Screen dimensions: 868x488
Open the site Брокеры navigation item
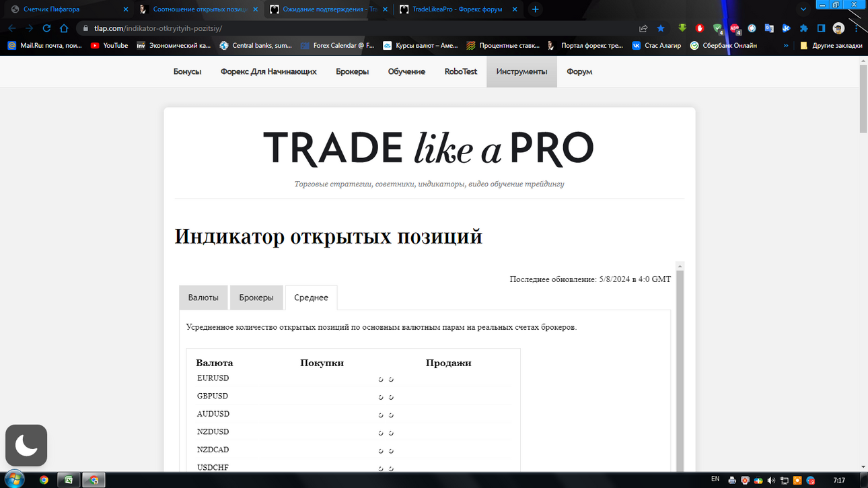point(353,71)
